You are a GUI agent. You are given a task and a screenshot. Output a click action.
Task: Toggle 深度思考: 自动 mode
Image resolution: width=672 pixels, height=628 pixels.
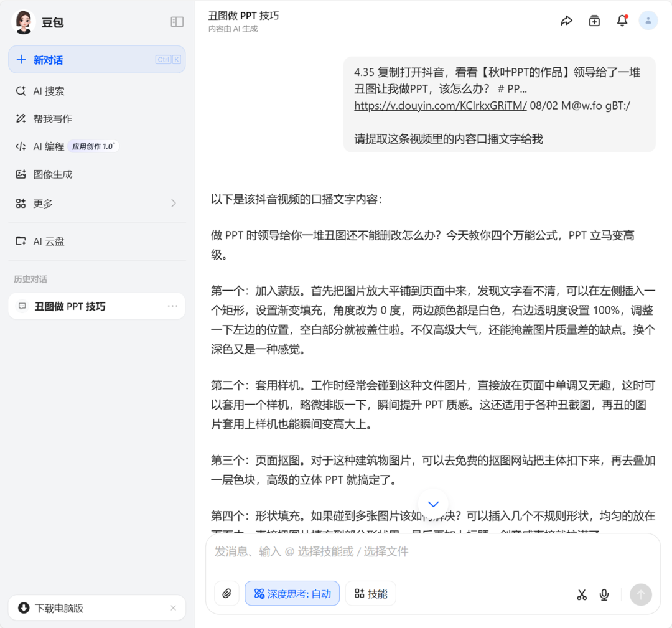pos(292,594)
